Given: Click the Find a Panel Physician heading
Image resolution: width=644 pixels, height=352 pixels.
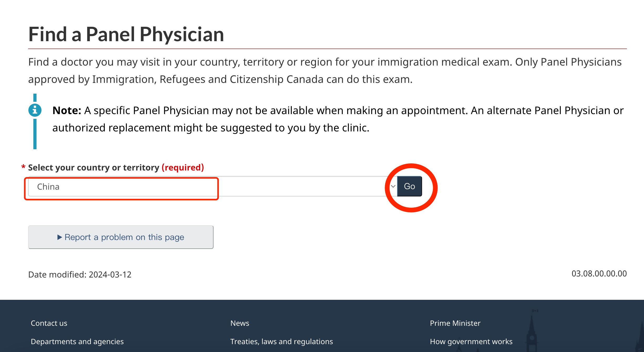Looking at the screenshot, I should point(126,34).
